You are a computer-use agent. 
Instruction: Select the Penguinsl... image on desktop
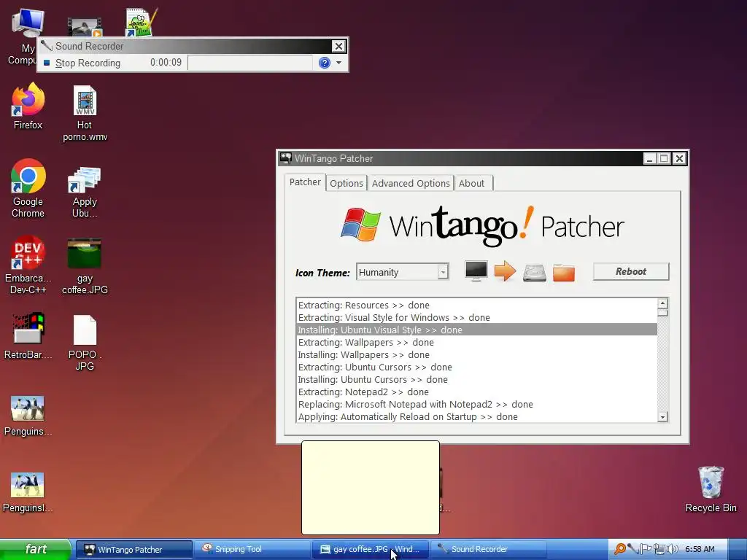[28, 492]
